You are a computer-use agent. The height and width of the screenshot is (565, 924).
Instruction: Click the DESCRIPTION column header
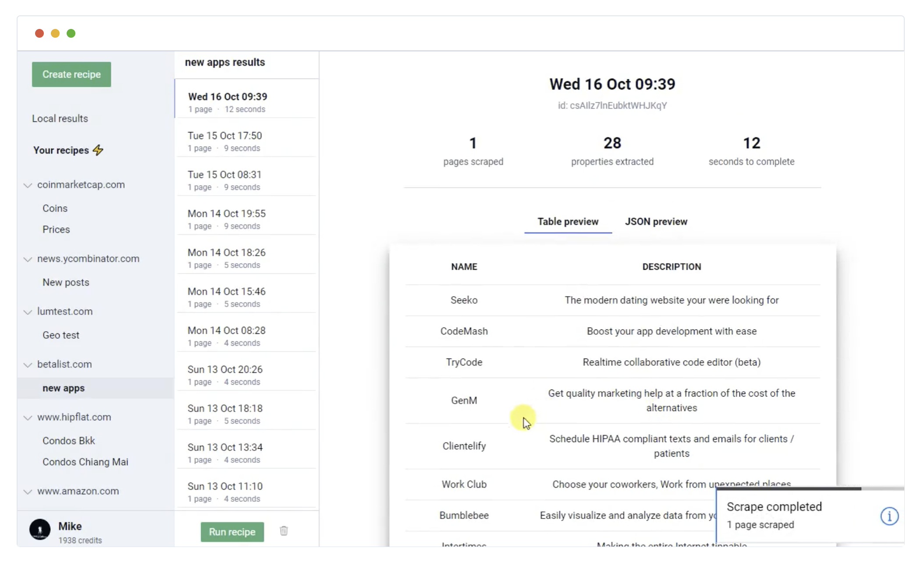pos(672,267)
